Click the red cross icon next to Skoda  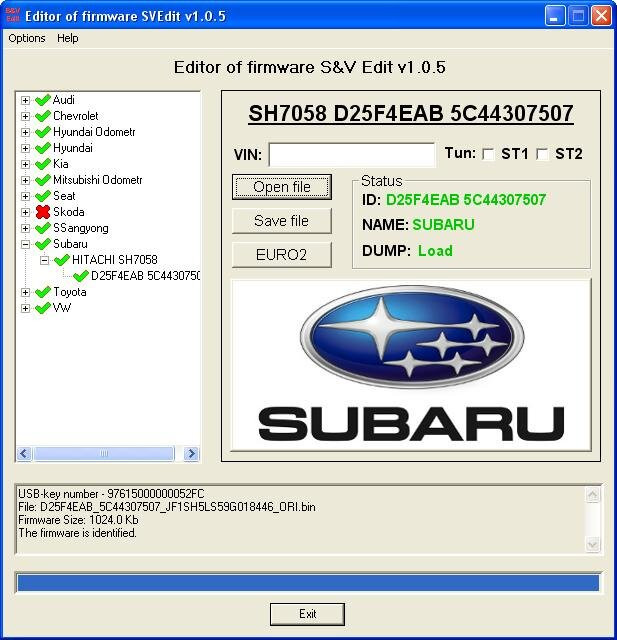(43, 212)
